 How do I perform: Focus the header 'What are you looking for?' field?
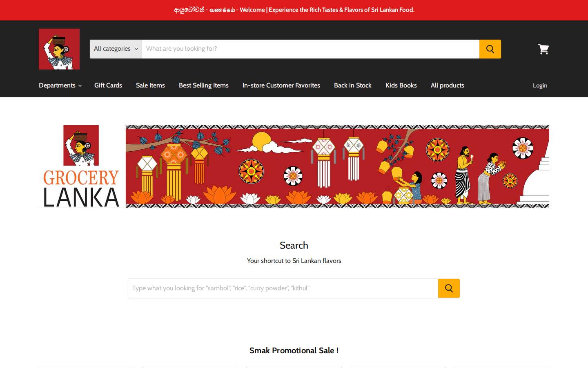311,49
